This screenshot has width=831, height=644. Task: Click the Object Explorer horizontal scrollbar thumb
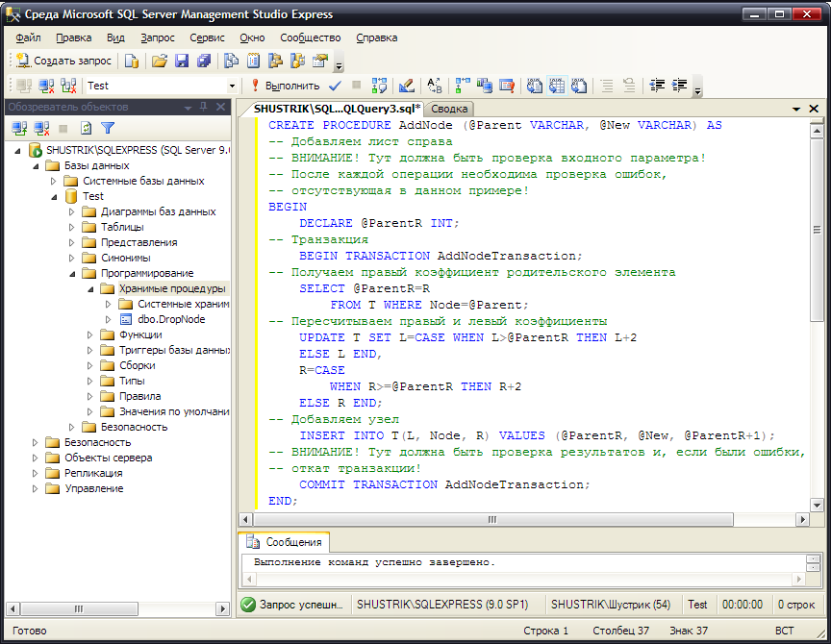pos(79,609)
